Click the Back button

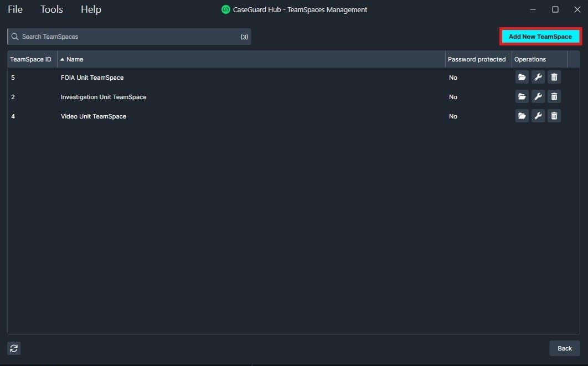pyautogui.click(x=564, y=348)
